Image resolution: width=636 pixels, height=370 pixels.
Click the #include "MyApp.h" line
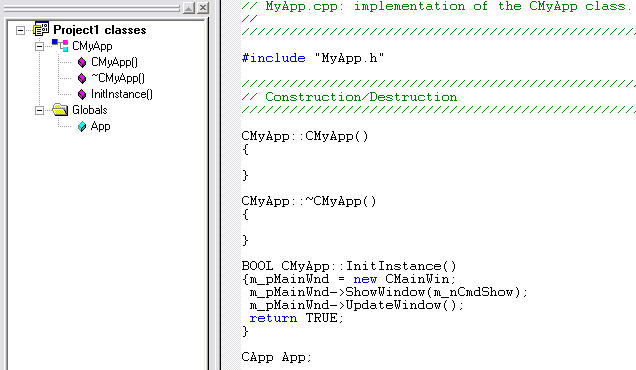tap(313, 58)
